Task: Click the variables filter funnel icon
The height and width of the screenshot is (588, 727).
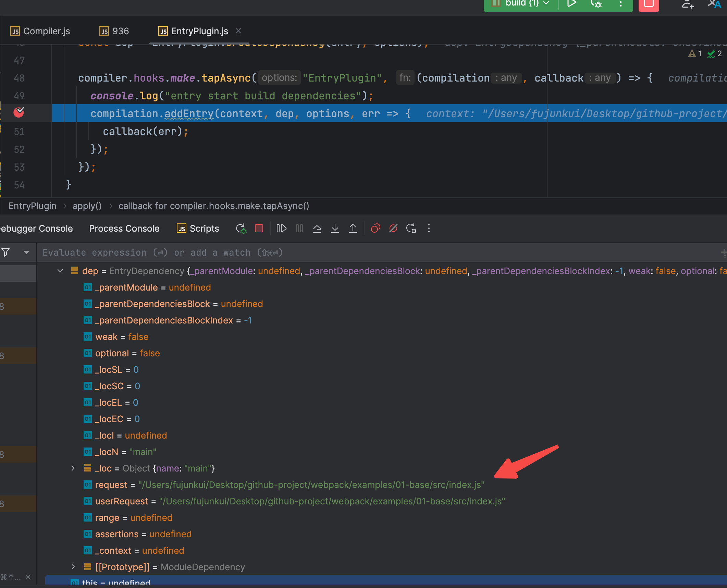Action: pos(6,253)
